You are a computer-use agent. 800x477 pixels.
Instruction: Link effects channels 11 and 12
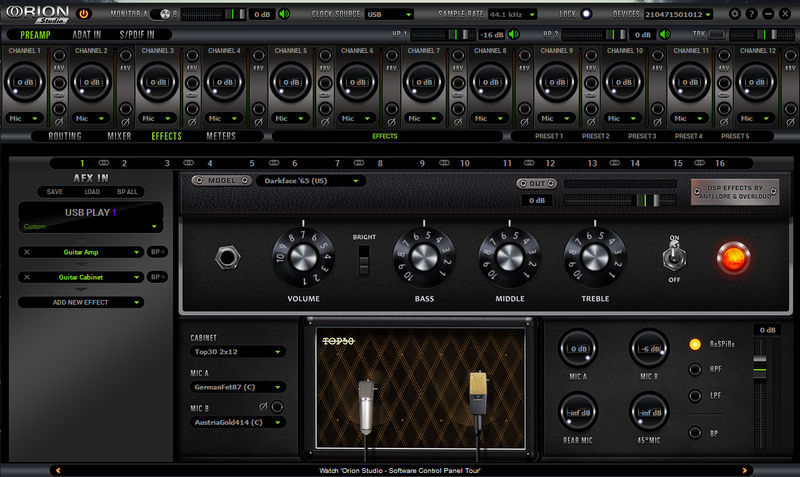click(x=529, y=163)
